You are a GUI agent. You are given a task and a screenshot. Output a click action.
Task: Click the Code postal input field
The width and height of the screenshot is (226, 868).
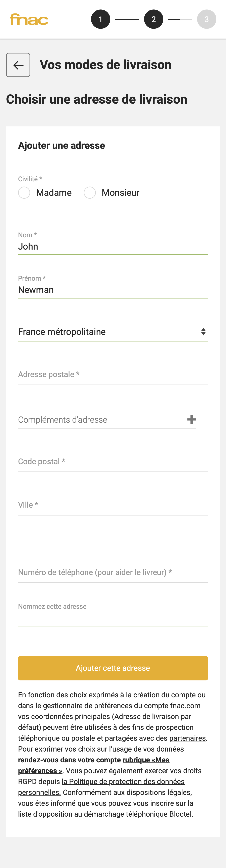coord(113,463)
